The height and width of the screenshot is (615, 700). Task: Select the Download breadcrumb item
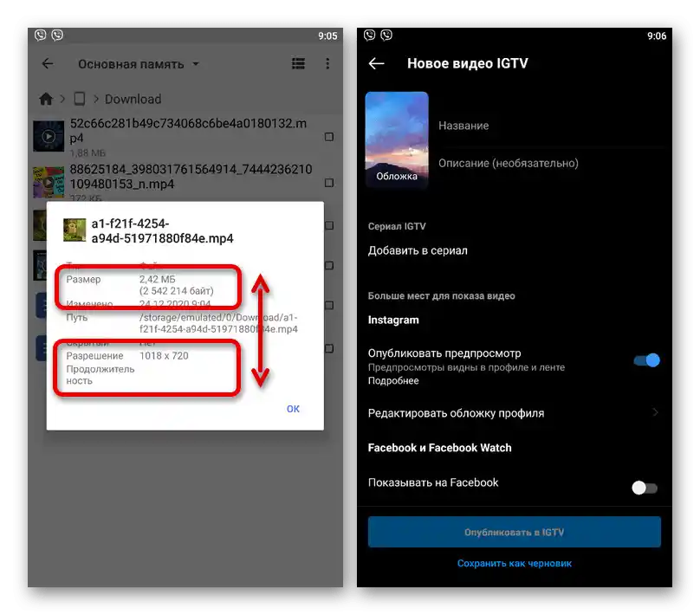coord(132,99)
